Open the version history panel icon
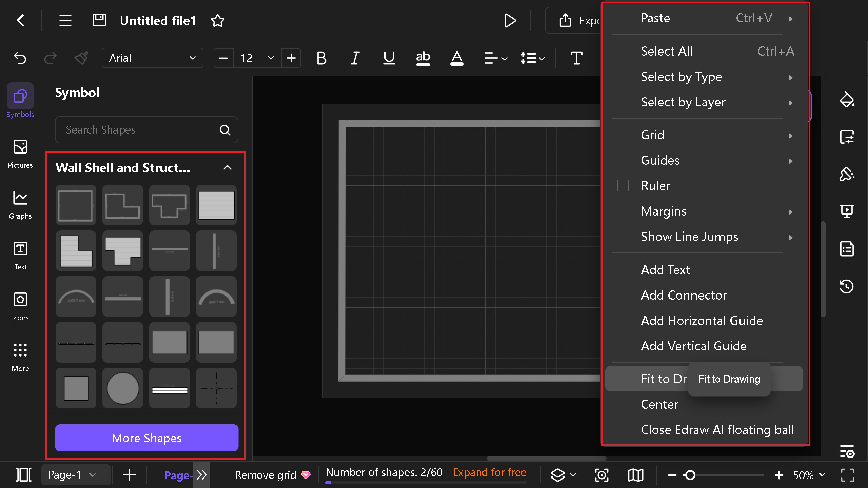This screenshot has height=488, width=868. coord(847,286)
